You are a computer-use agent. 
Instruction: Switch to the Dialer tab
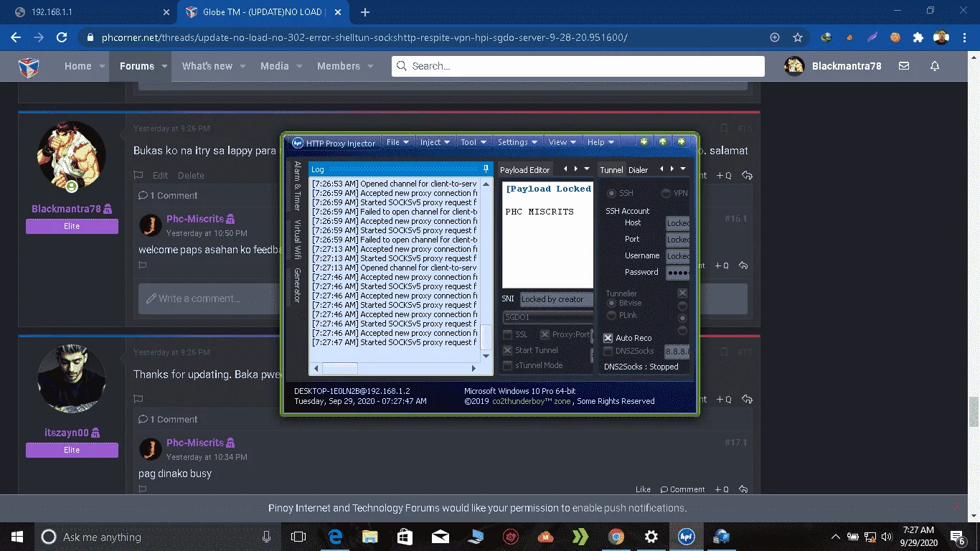pos(638,170)
